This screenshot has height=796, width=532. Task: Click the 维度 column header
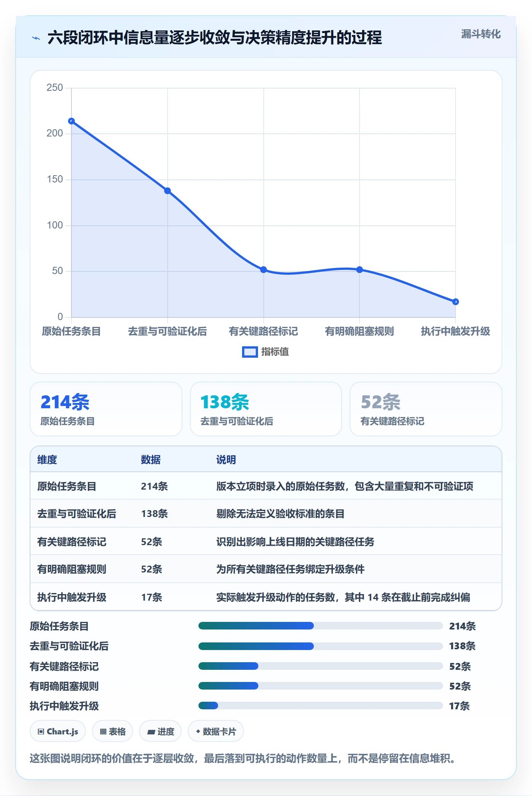pos(47,460)
